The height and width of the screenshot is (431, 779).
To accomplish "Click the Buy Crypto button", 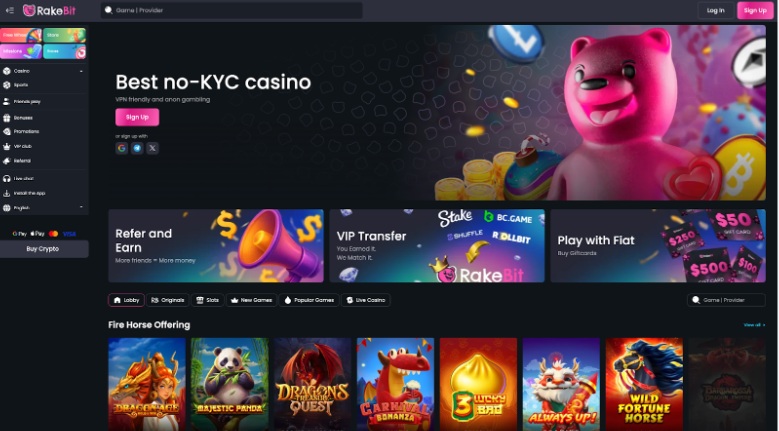I will (44, 249).
